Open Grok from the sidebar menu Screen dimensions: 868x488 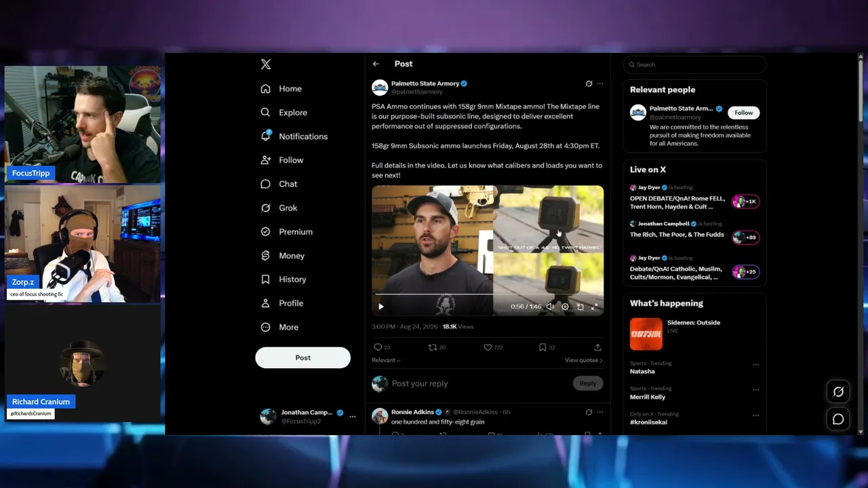tap(279, 208)
